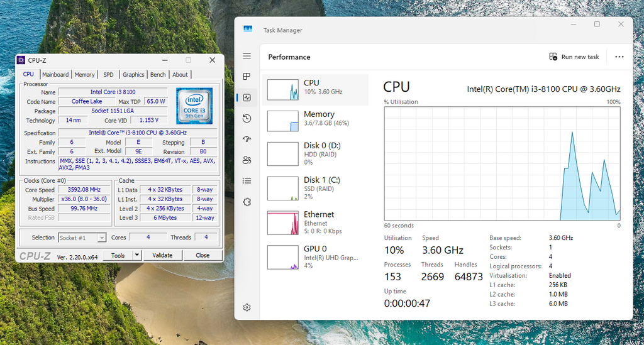This screenshot has height=345, width=644.
Task: Click the Instructions list in CPU-Z
Action: pyautogui.click(x=138, y=164)
